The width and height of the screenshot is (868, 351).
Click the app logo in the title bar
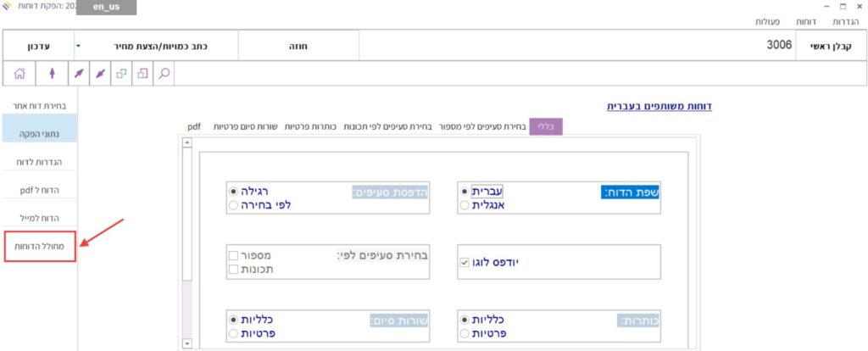click(x=8, y=8)
